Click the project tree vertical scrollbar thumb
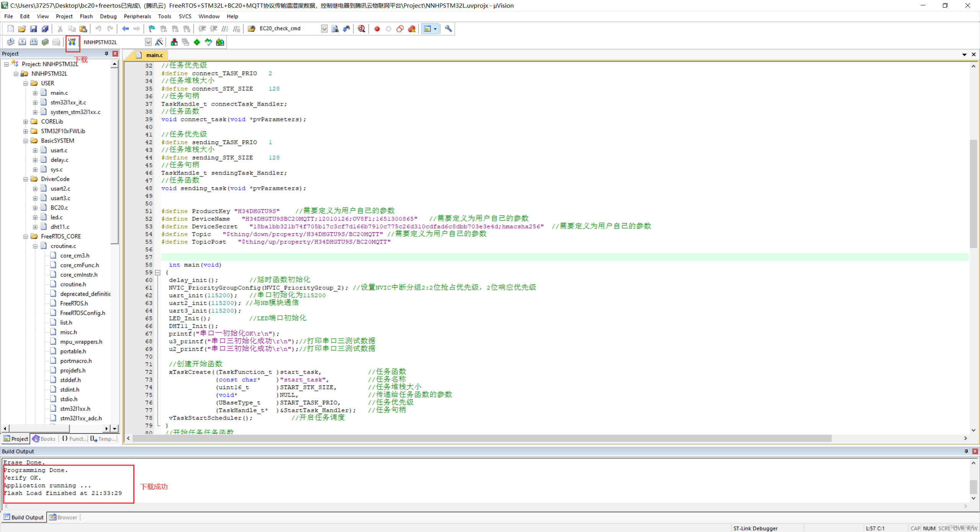This screenshot has height=532, width=980. 114,156
